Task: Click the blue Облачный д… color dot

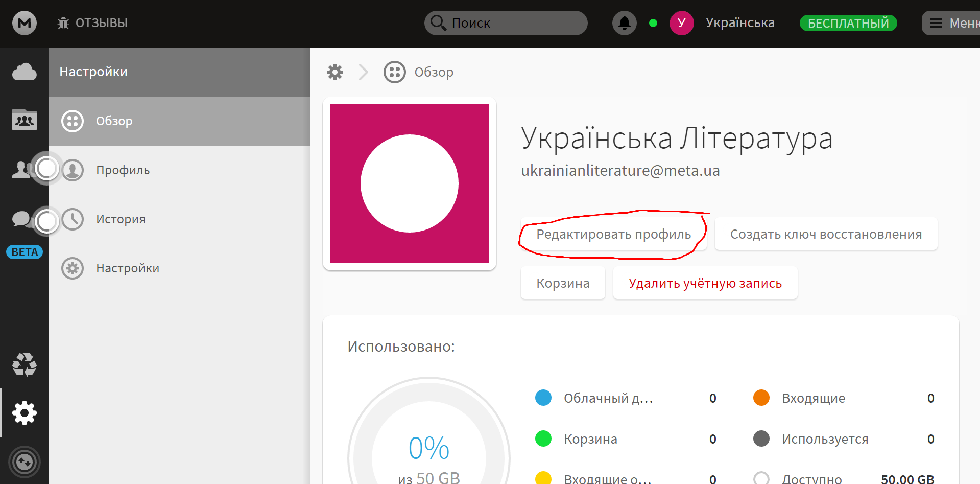Action: [543, 398]
